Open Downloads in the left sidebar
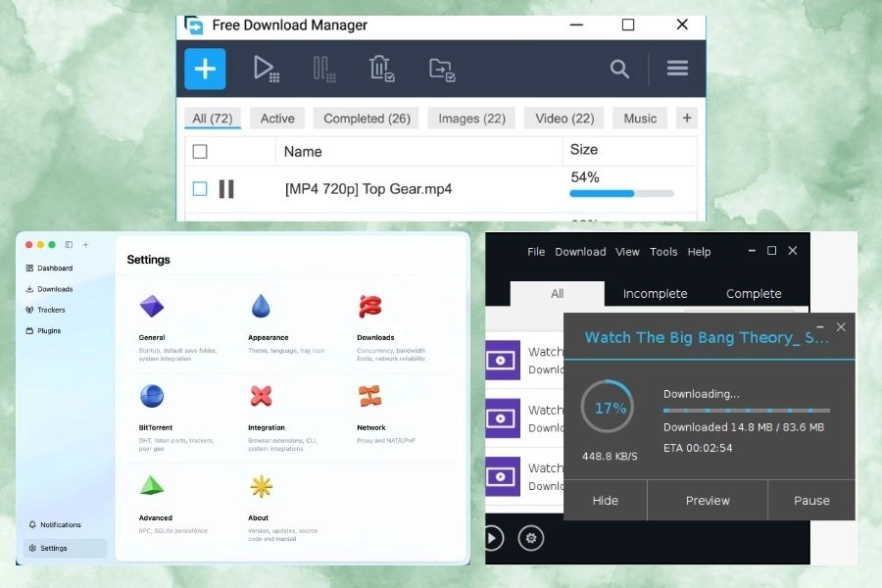 point(49,289)
